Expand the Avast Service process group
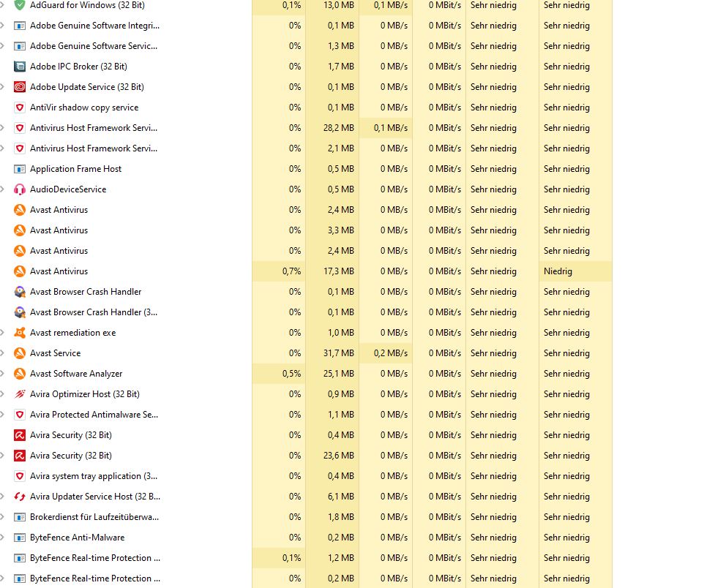The width and height of the screenshot is (726, 588). click(2, 353)
